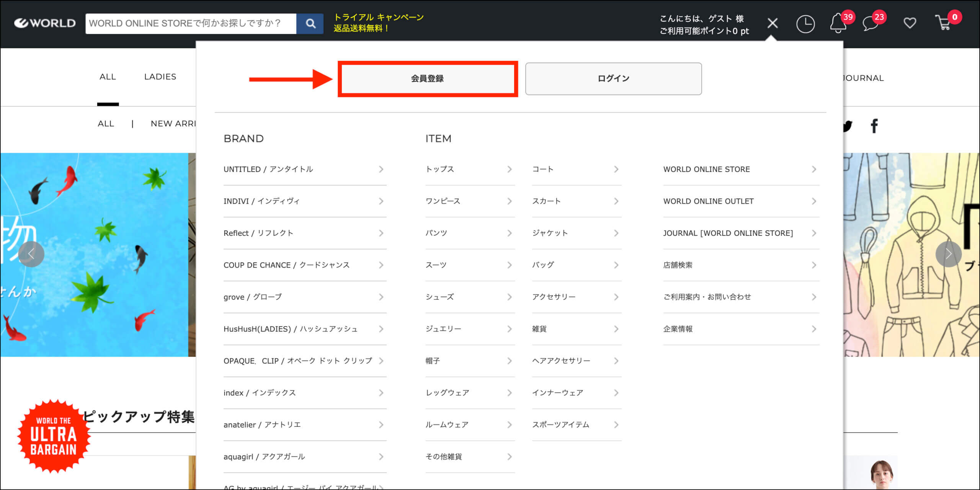
Task: Click the magnifier search button
Action: (310, 24)
